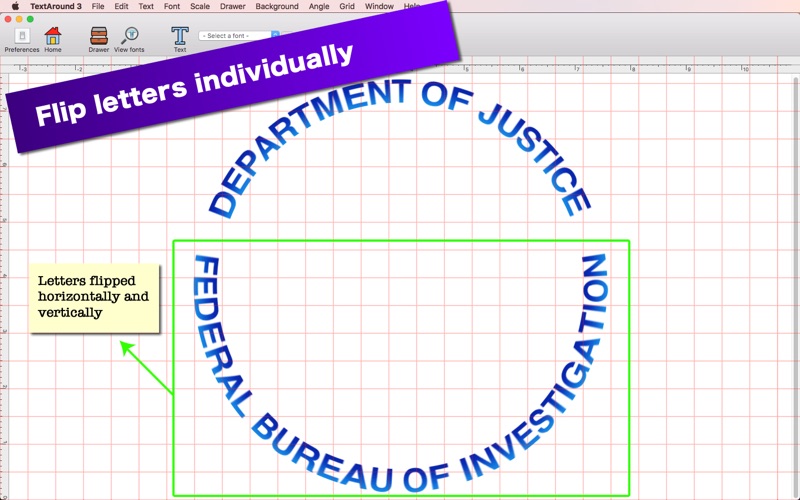Click the Home house icon
This screenshot has width=800, height=500.
pyautogui.click(x=53, y=37)
